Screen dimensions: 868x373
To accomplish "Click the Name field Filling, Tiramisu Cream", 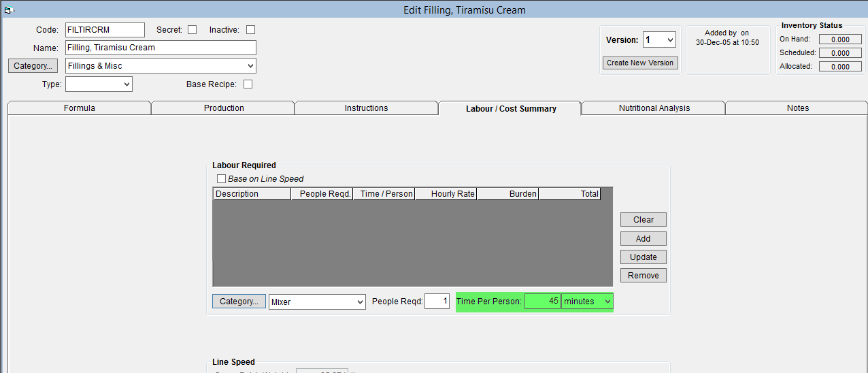I will tap(161, 48).
